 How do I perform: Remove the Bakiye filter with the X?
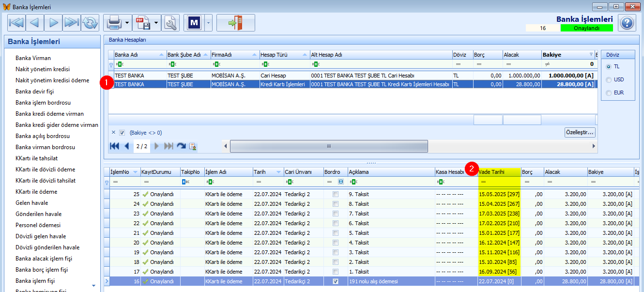point(113,132)
